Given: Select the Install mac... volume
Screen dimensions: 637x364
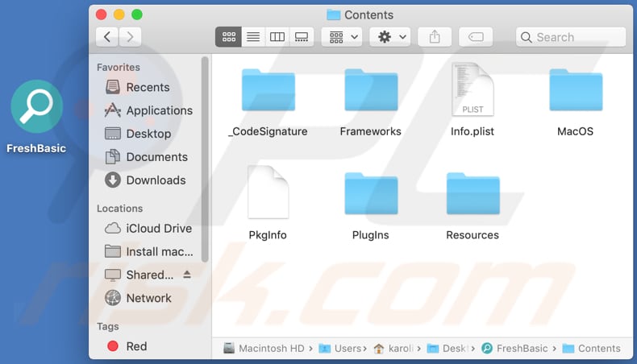Looking at the screenshot, I should pyautogui.click(x=147, y=251).
